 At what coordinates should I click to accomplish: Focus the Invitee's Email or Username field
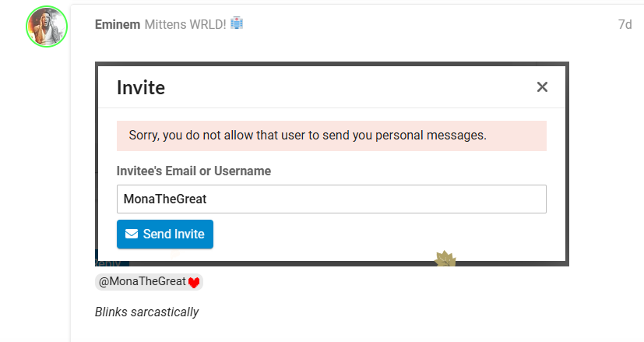(331, 199)
